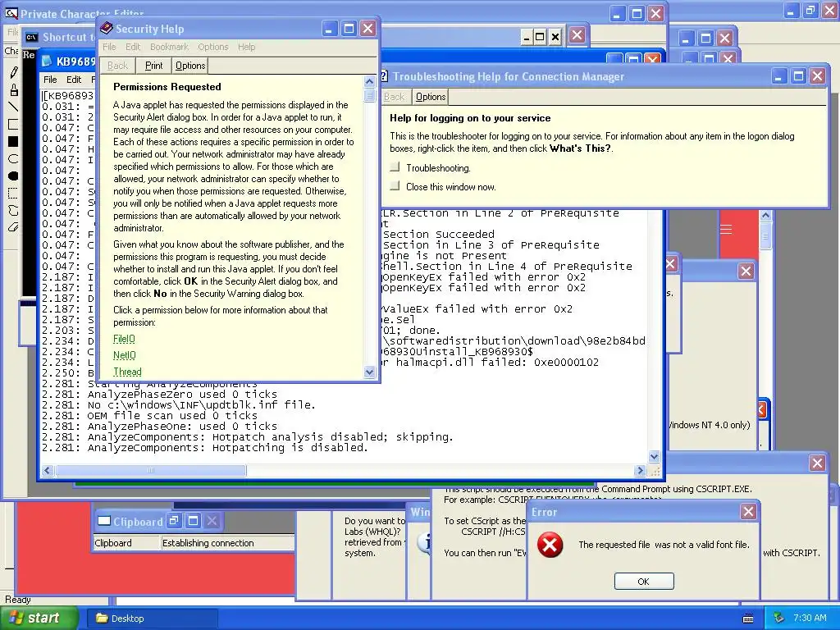Click the tray icon beside the clock
Image resolution: width=840 pixels, height=630 pixels.
pyautogui.click(x=779, y=619)
